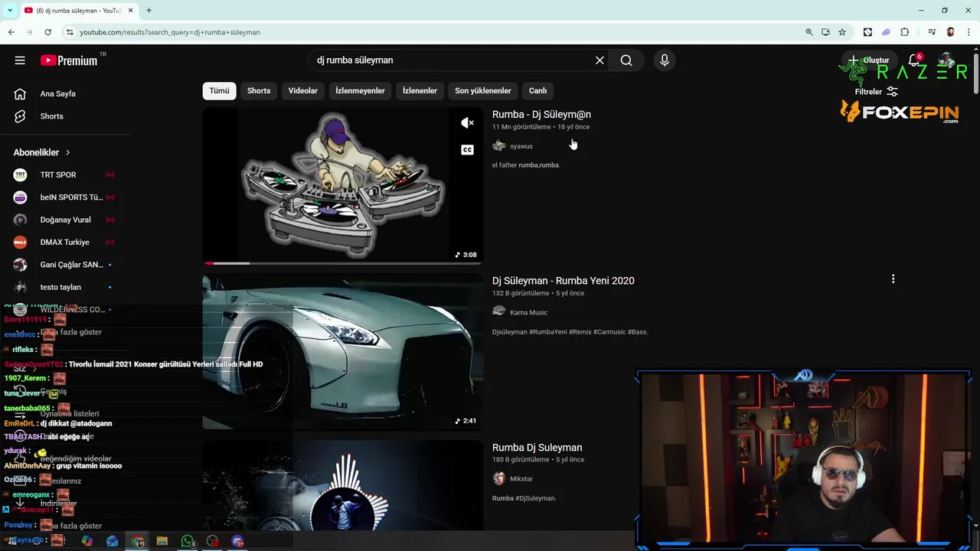Go to the YouTube Premium home logo

pos(69,60)
